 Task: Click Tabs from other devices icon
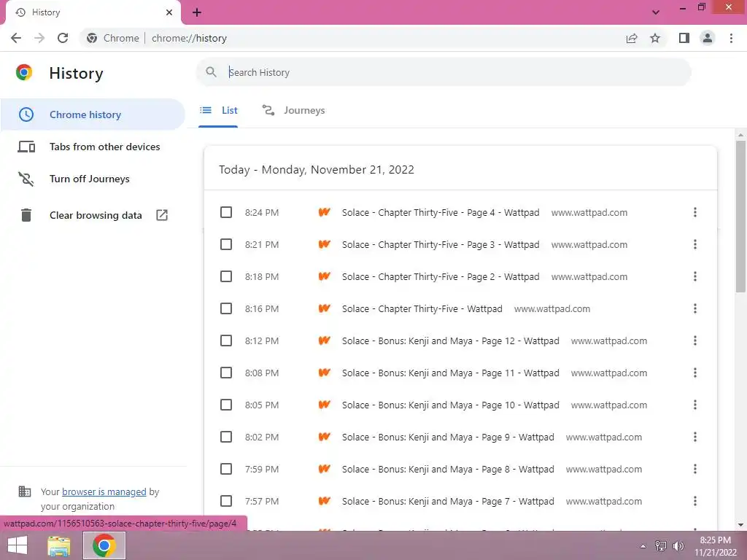(26, 147)
